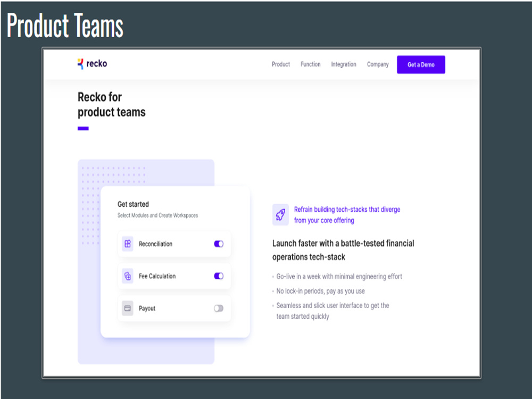Click the 'Recko for product teams' heading
This screenshot has height=399, width=532.
coord(111,104)
